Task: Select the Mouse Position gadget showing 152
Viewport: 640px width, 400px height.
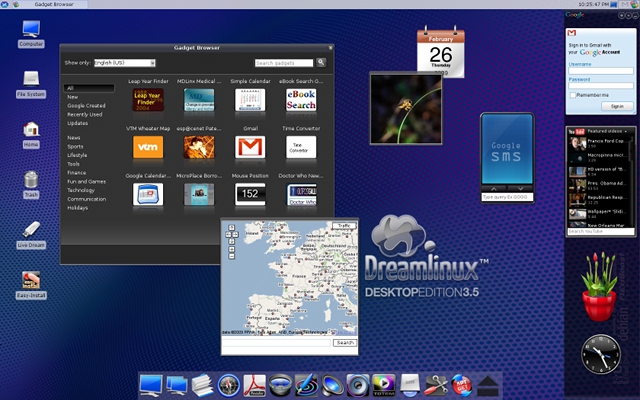Action: coord(250,194)
